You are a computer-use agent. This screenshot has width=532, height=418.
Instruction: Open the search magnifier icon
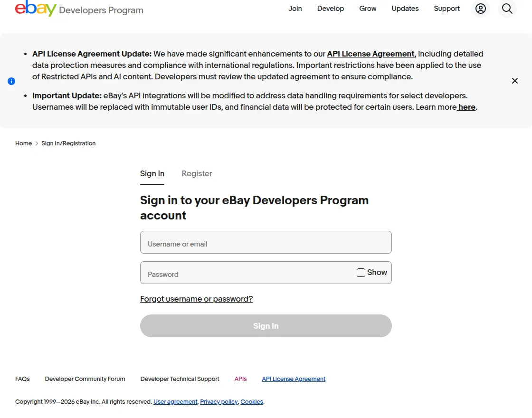coord(507,9)
